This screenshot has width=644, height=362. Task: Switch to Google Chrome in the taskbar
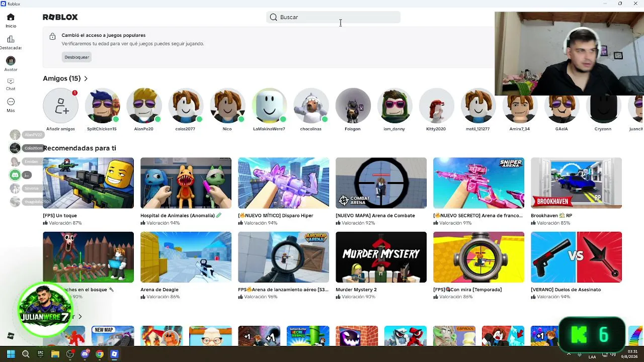tap(100, 354)
